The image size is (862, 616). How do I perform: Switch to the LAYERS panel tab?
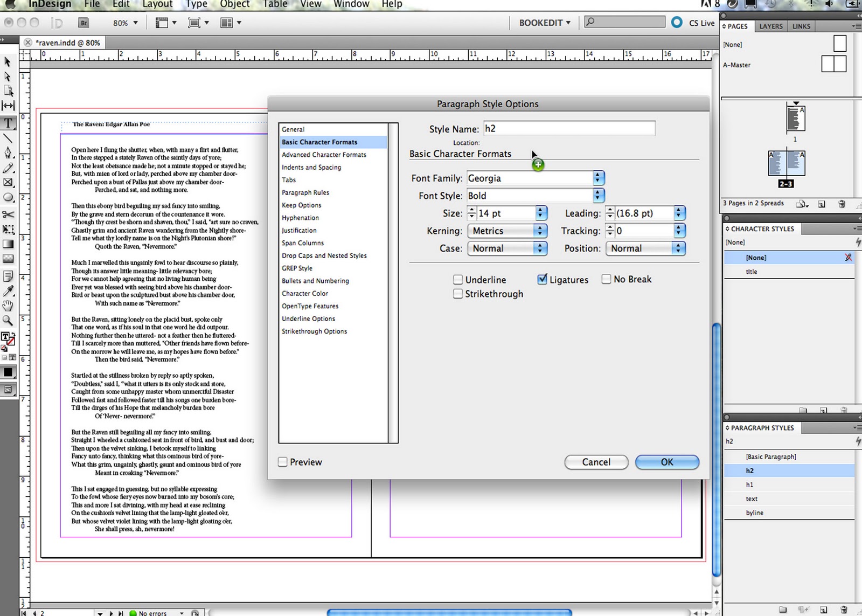pyautogui.click(x=770, y=26)
